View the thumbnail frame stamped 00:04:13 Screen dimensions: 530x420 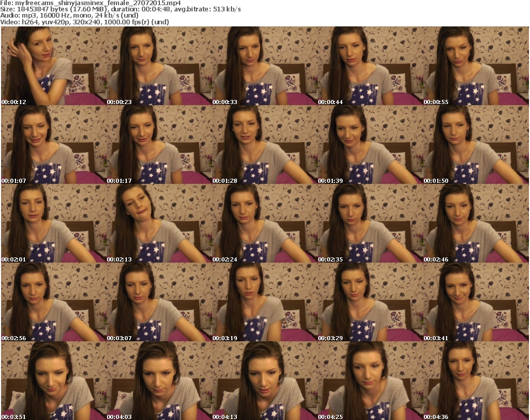click(x=264, y=381)
